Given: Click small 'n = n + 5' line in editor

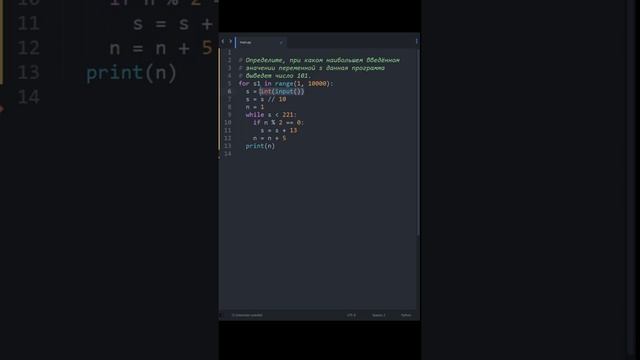Looking at the screenshot, I should click(269, 138).
